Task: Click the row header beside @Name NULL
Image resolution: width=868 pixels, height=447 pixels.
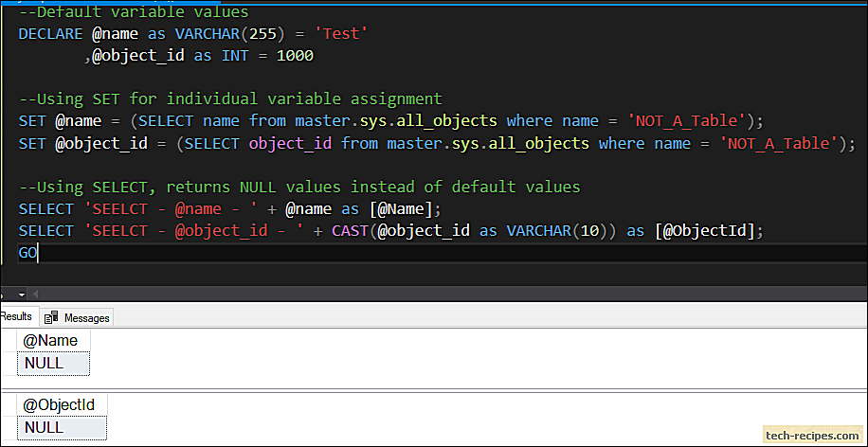Action: [x=9, y=364]
